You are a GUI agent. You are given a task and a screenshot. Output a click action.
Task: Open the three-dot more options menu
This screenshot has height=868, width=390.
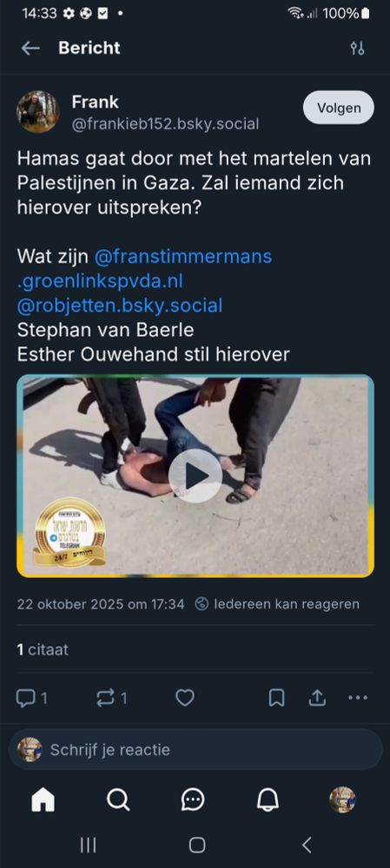coord(358,698)
